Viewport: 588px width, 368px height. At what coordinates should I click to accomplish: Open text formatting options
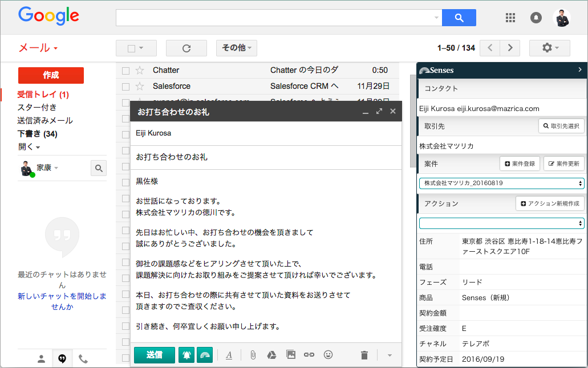point(229,355)
